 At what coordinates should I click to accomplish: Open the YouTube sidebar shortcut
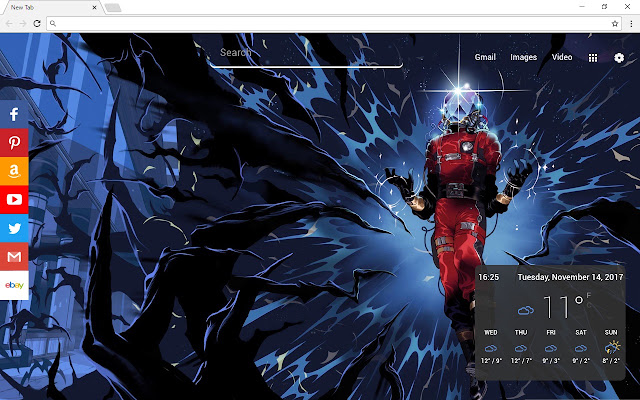(x=14, y=200)
